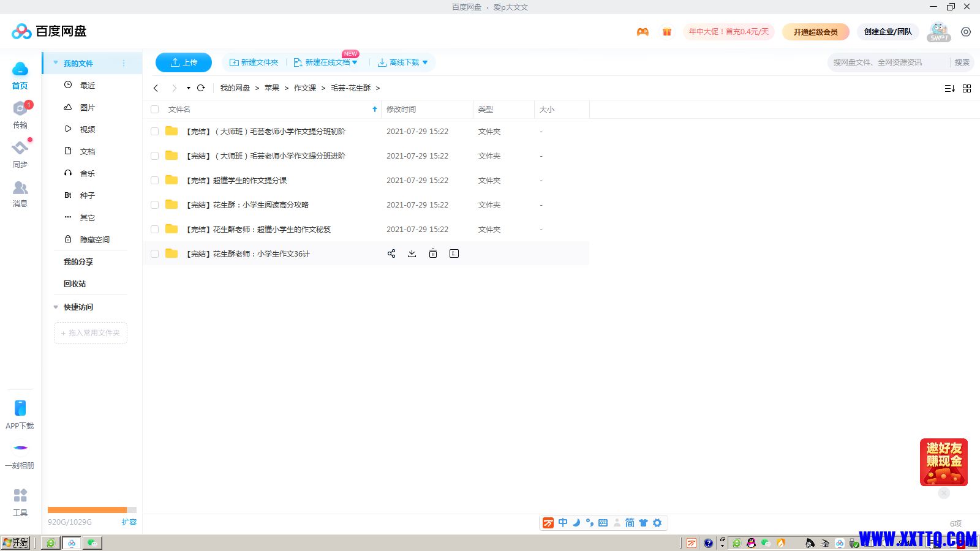The image size is (980, 551).
Task: Refresh the current folder listing
Action: tap(201, 88)
